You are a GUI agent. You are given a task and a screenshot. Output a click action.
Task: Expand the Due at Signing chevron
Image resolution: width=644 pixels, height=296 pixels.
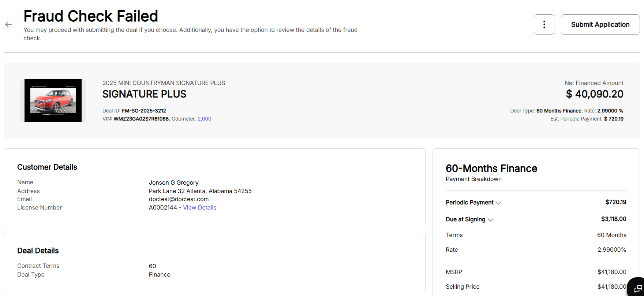[491, 220]
